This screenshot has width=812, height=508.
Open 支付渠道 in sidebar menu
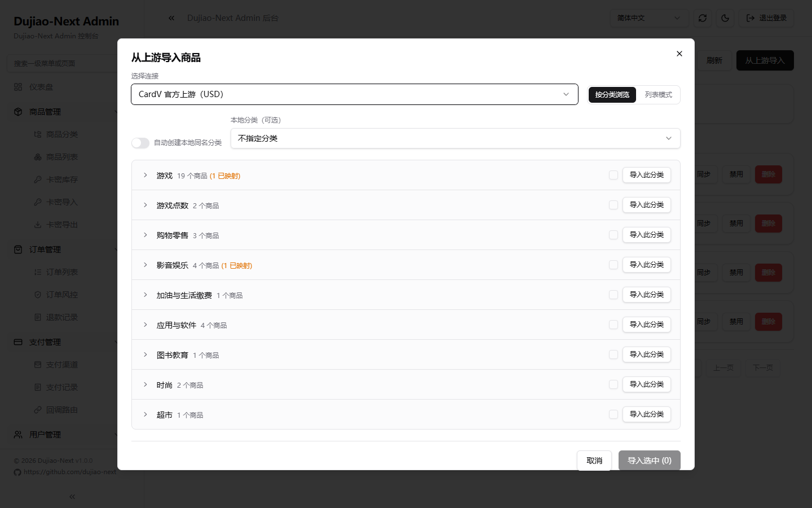point(62,365)
